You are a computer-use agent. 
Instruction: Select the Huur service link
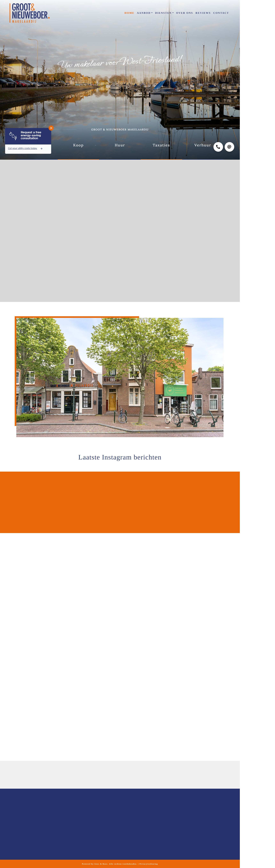click(120, 145)
